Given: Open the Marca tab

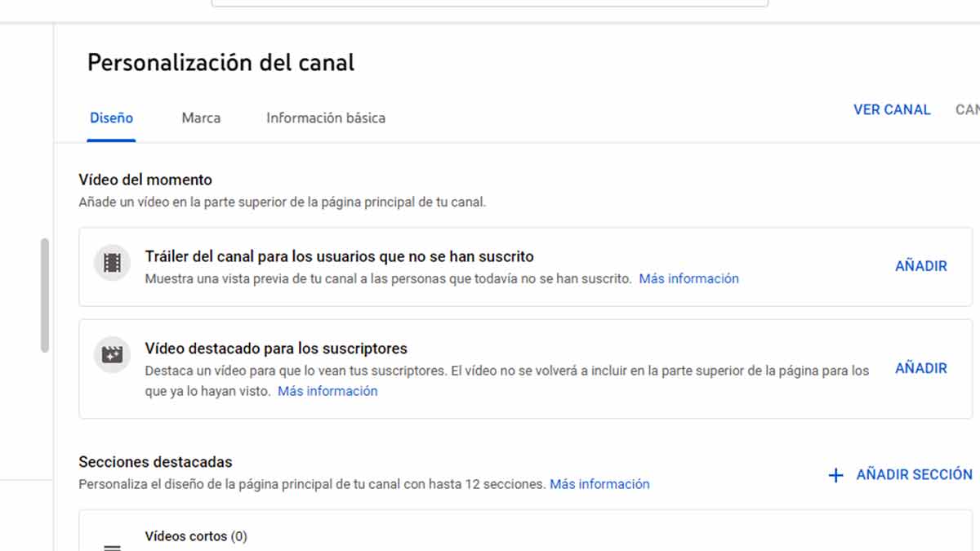Looking at the screenshot, I should point(201,118).
